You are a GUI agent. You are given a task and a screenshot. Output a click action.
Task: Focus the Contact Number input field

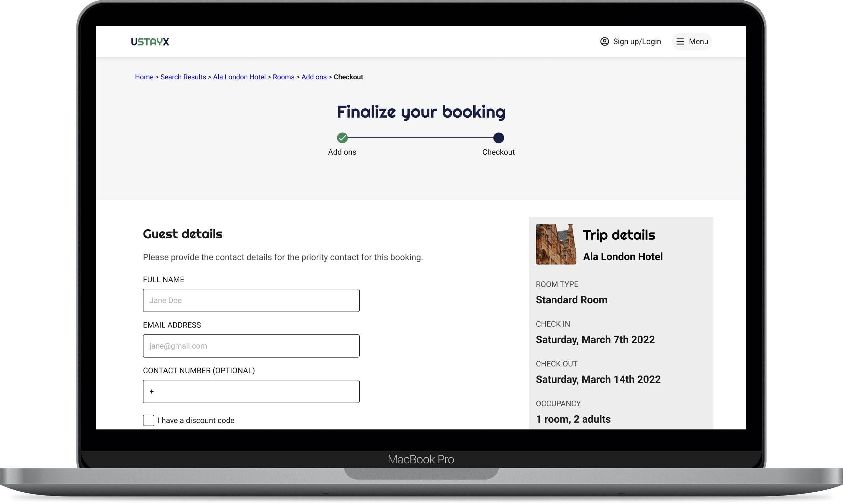pos(251,391)
